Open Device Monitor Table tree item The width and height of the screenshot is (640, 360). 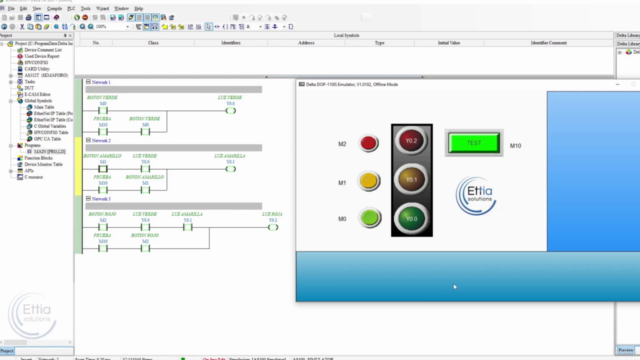43,164
